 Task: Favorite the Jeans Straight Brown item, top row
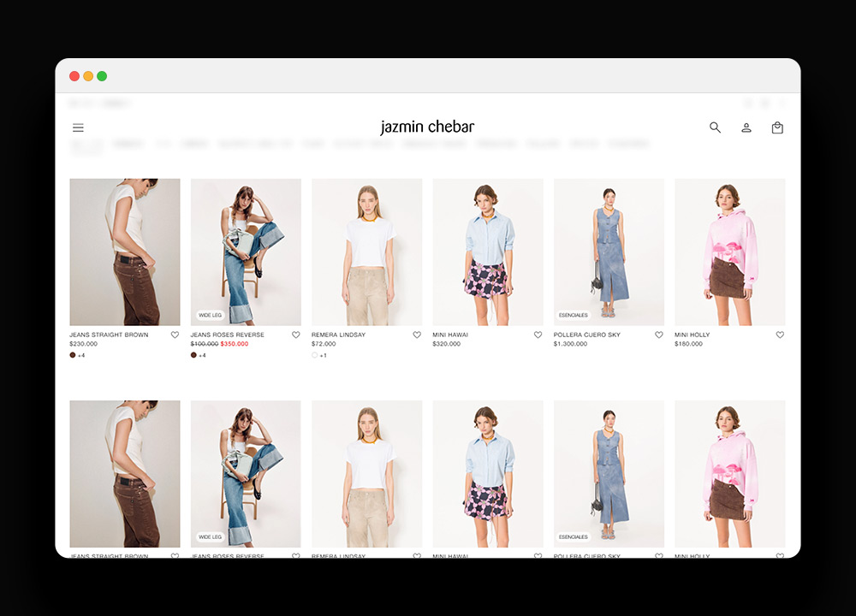pos(175,335)
